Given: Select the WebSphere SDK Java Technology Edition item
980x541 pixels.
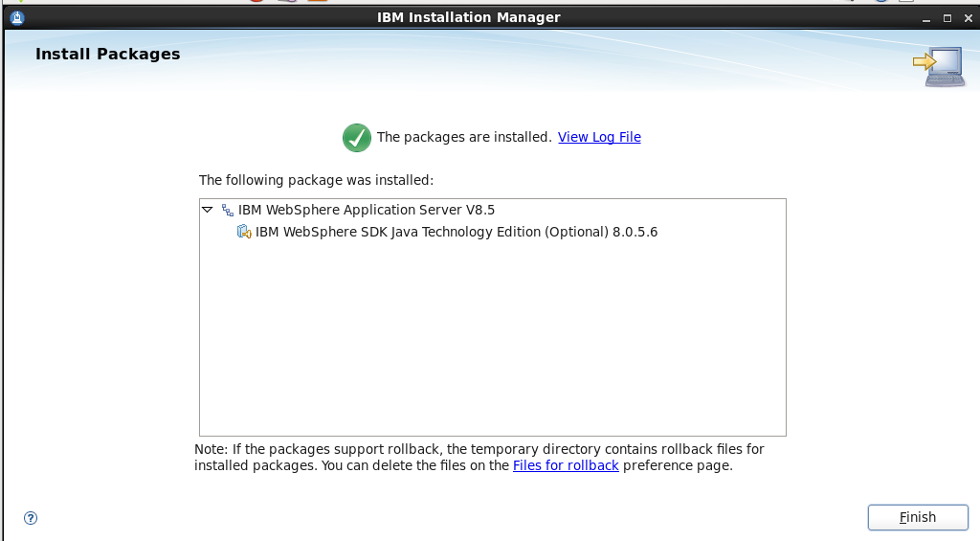Looking at the screenshot, I should point(457,232).
